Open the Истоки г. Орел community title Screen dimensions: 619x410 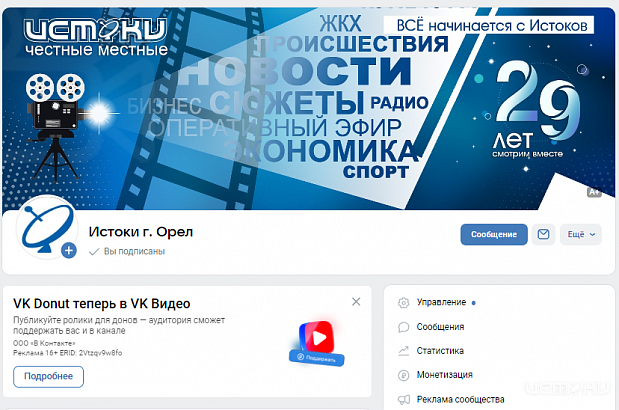tap(141, 232)
